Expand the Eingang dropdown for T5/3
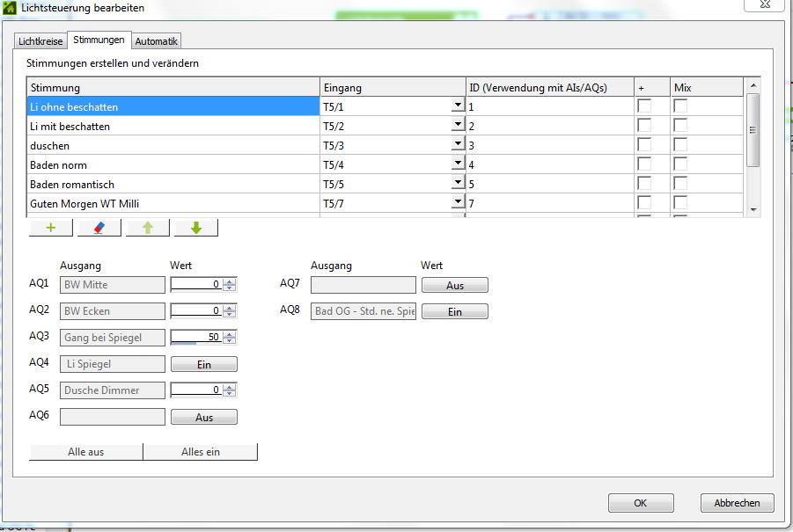The height and width of the screenshot is (532, 793). (459, 143)
